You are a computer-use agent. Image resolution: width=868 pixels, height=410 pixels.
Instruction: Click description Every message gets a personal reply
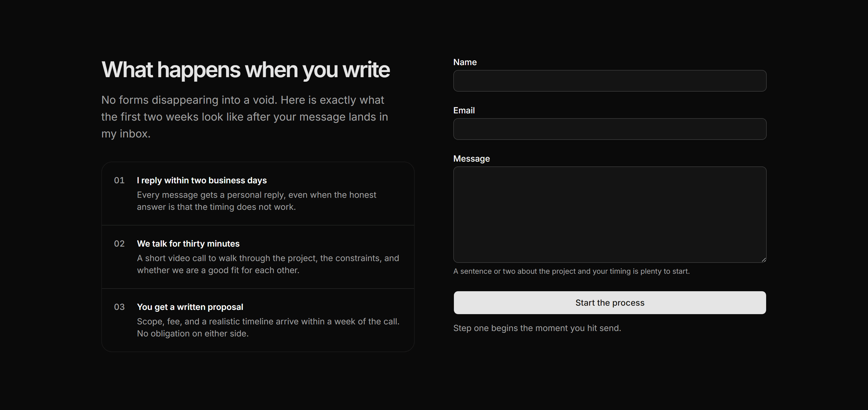coord(256,200)
